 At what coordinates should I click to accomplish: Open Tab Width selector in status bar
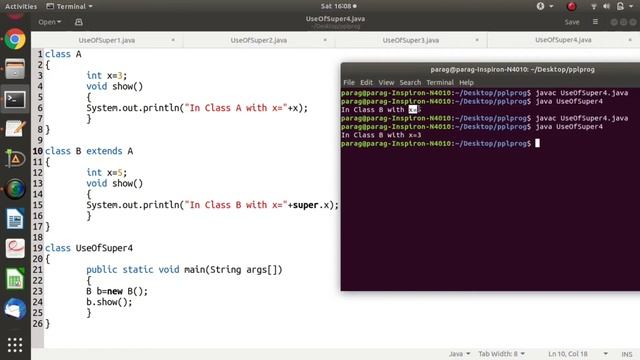[x=502, y=354]
